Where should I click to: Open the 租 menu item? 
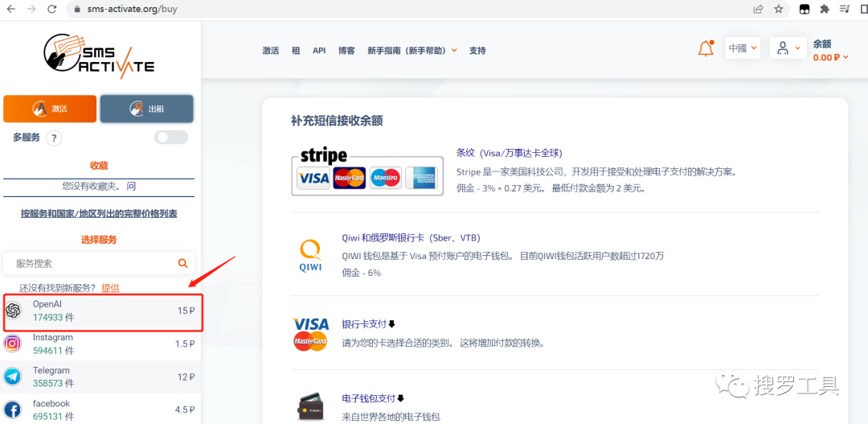[x=296, y=51]
